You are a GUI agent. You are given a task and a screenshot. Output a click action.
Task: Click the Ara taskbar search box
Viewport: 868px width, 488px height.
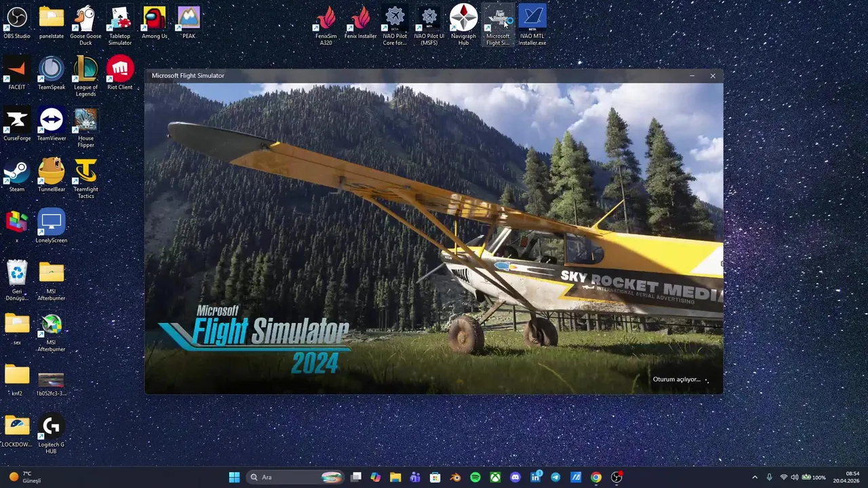(x=295, y=477)
